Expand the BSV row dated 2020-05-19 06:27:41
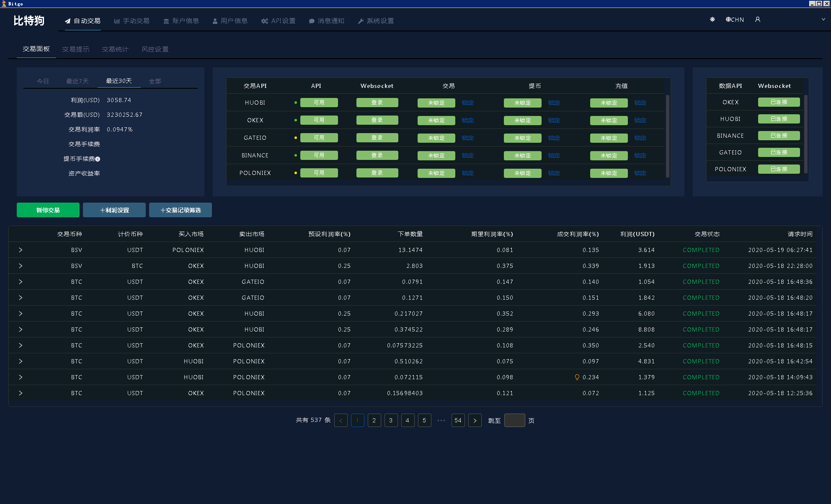This screenshot has width=831, height=504. point(21,250)
